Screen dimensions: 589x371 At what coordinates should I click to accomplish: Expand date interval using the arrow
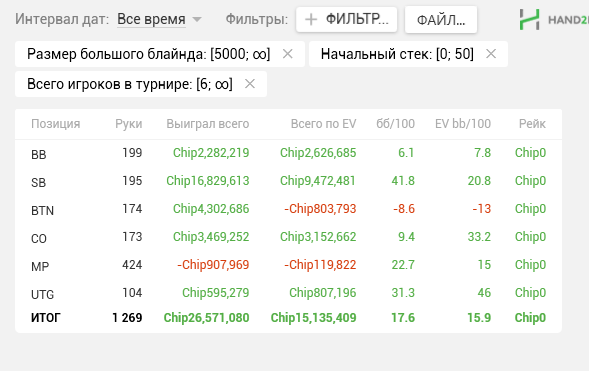tap(197, 19)
